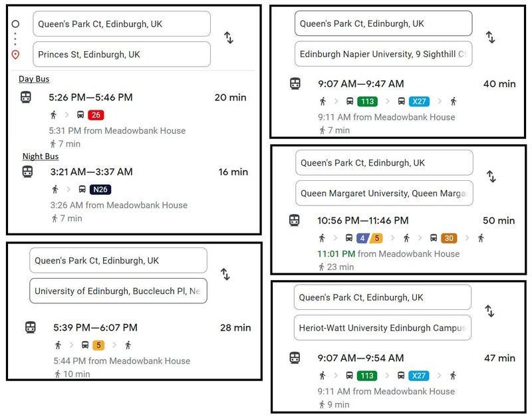
Task: Open the 3:21 AM—3:37 AM night bus route
Action: (x=91, y=172)
